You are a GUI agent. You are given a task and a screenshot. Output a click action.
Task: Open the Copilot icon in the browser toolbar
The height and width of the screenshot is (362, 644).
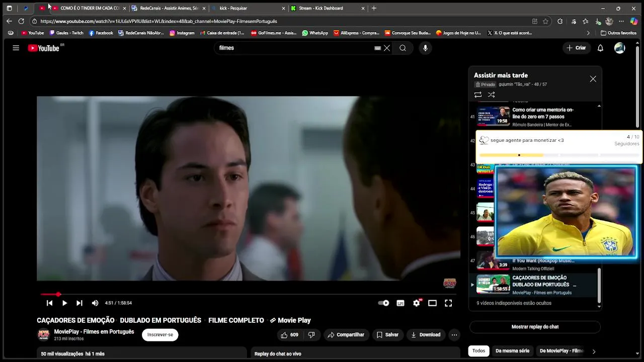click(x=634, y=21)
